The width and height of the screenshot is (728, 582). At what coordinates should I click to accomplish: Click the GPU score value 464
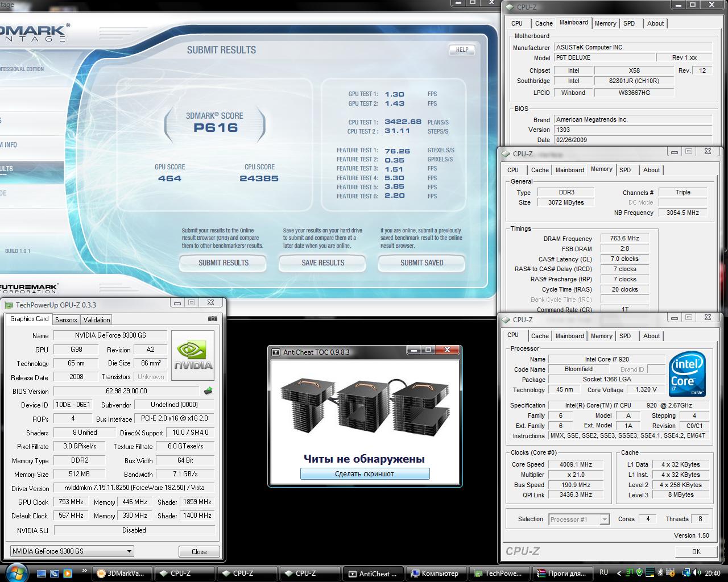[x=169, y=178]
